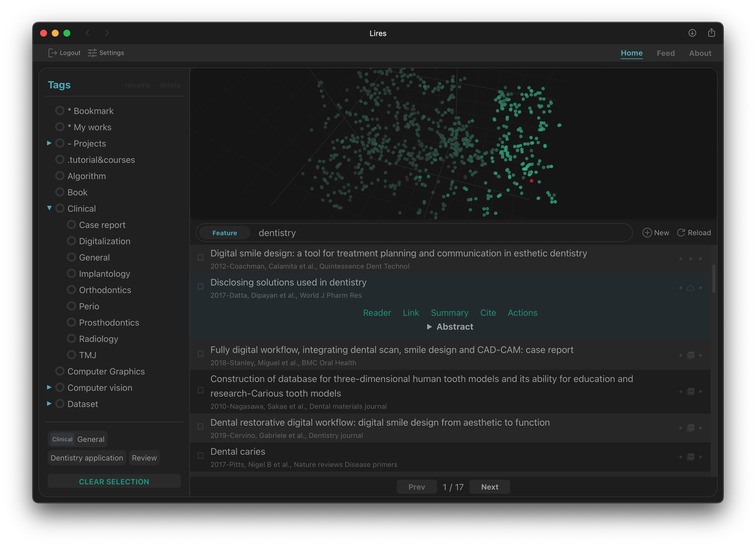Click the PDF icon on Fully digital workflow row
756x546 pixels.
690,355
